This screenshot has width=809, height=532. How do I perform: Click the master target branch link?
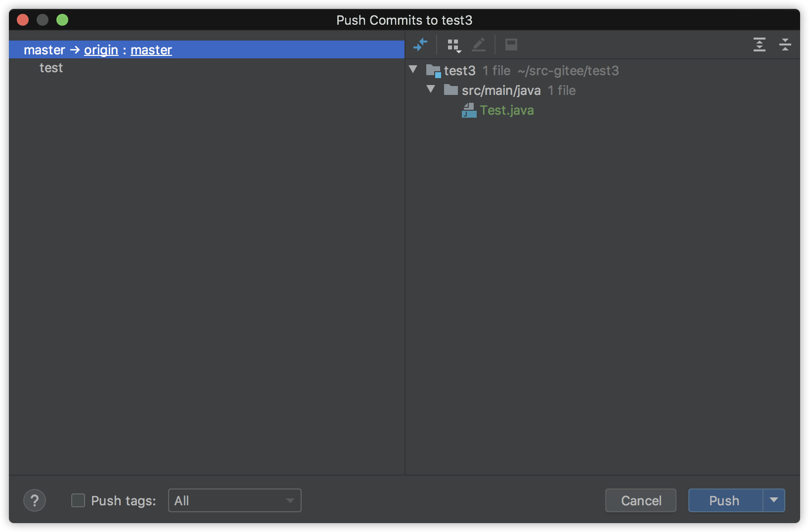[151, 50]
